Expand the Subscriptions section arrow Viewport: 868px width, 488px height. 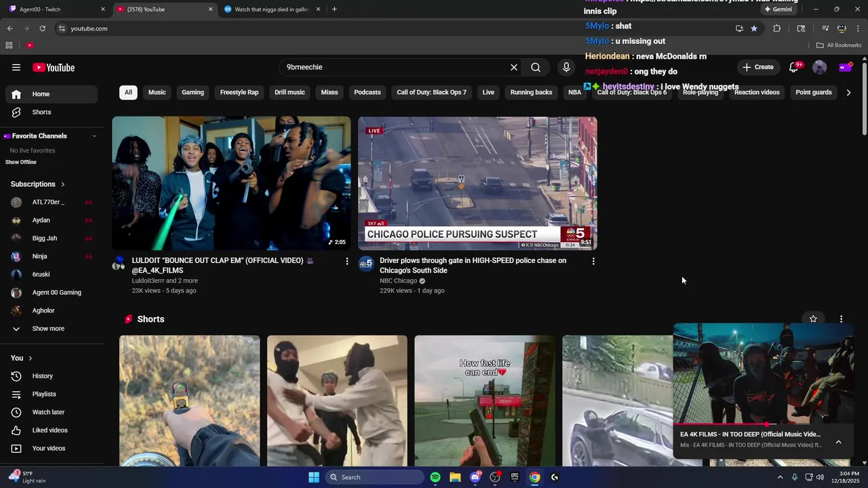tap(63, 184)
